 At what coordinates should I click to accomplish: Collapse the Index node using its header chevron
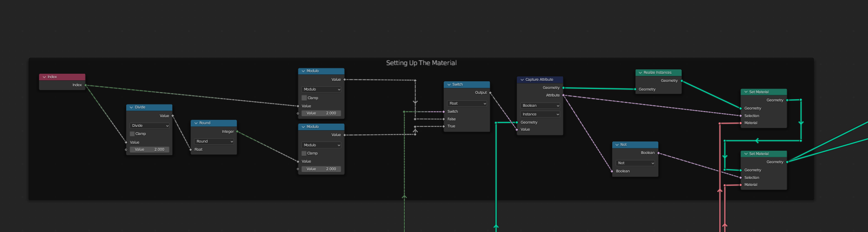pos(44,77)
